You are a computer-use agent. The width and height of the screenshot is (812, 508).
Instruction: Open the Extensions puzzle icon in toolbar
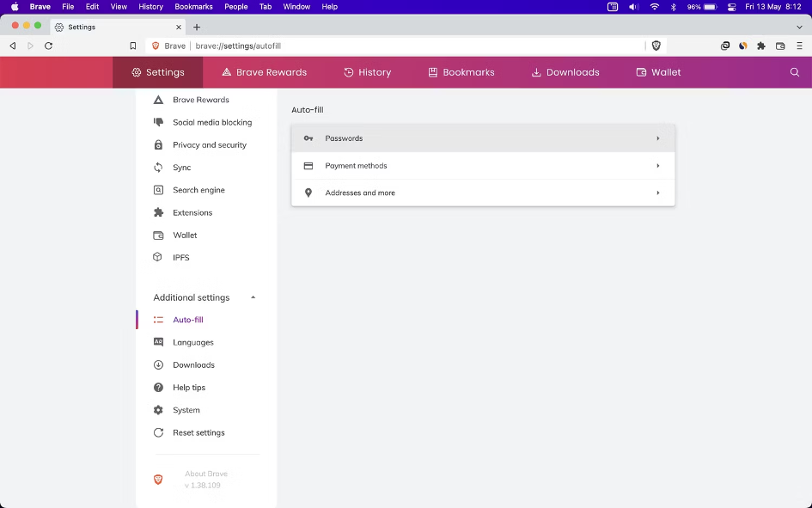[x=761, y=46]
